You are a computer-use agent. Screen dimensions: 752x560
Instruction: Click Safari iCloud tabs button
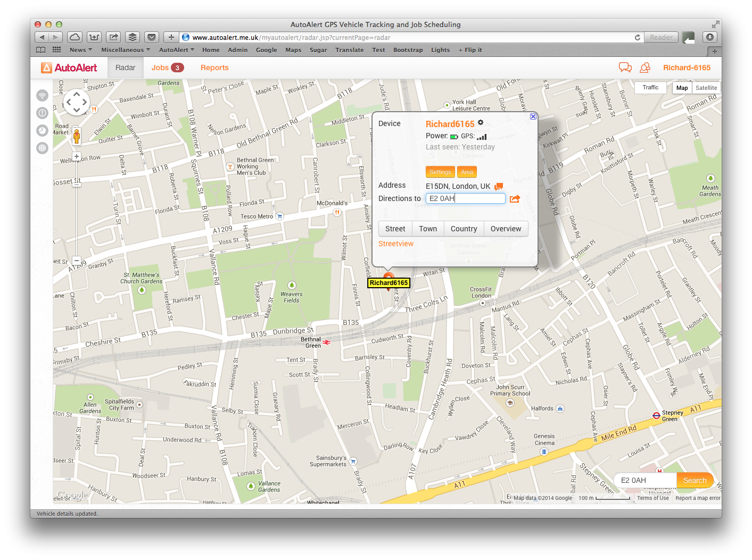pos(75,37)
